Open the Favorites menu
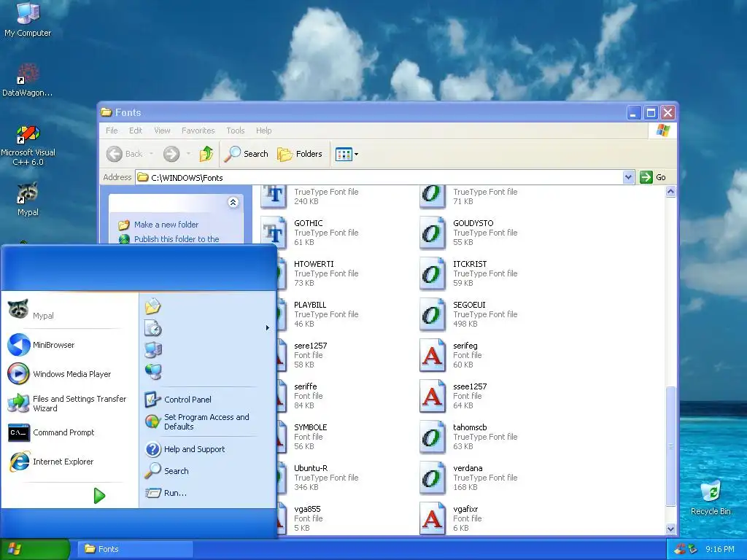Image resolution: width=747 pixels, height=560 pixels. [x=198, y=131]
